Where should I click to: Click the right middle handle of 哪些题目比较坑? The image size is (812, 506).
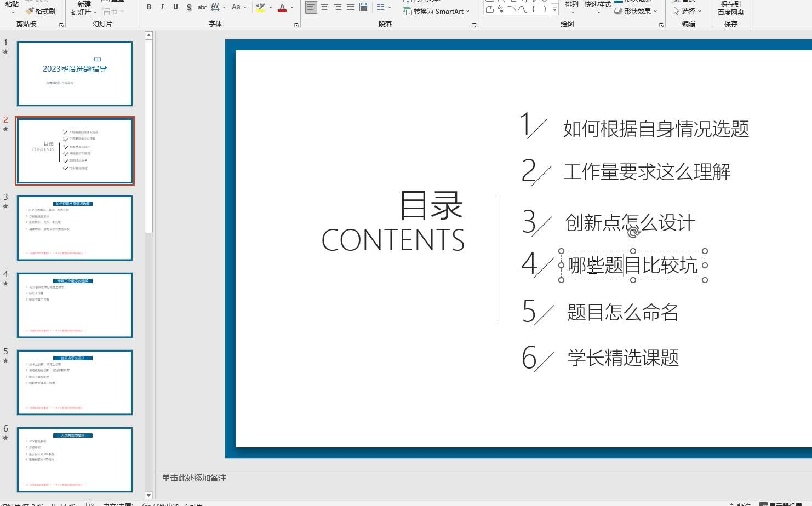pyautogui.click(x=705, y=266)
